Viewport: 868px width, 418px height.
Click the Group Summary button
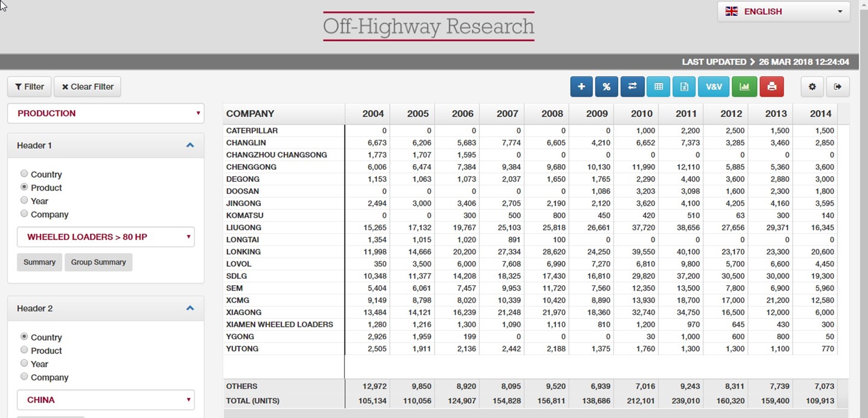tap(98, 262)
